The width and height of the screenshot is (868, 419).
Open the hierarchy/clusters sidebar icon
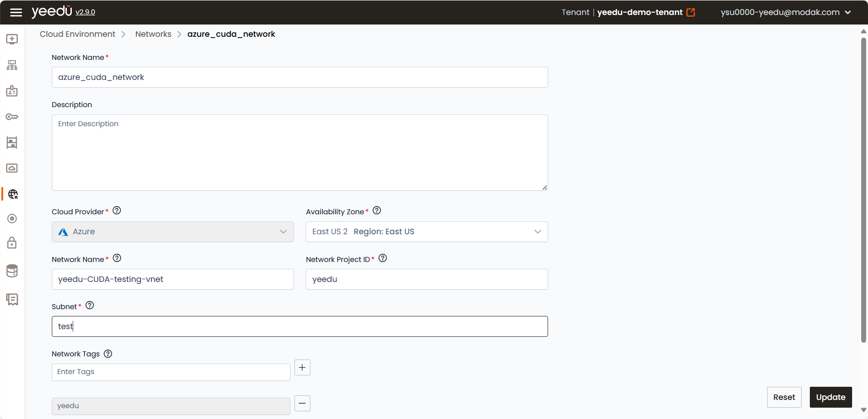[12, 65]
